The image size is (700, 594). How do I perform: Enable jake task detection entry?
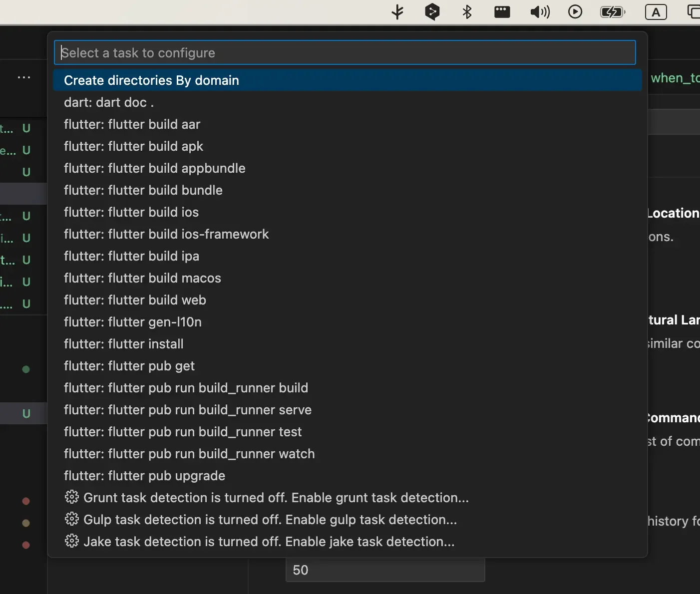pos(348,542)
